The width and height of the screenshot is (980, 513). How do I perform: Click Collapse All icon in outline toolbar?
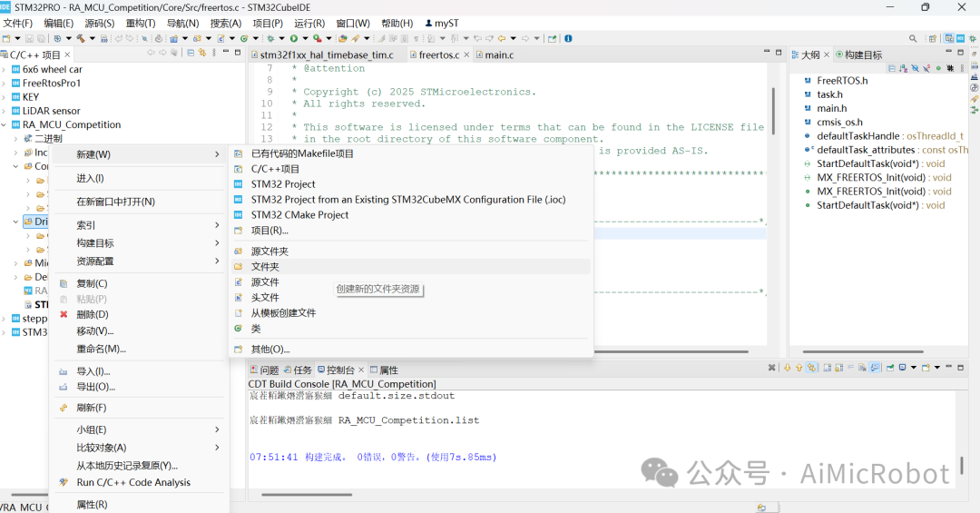coord(892,68)
